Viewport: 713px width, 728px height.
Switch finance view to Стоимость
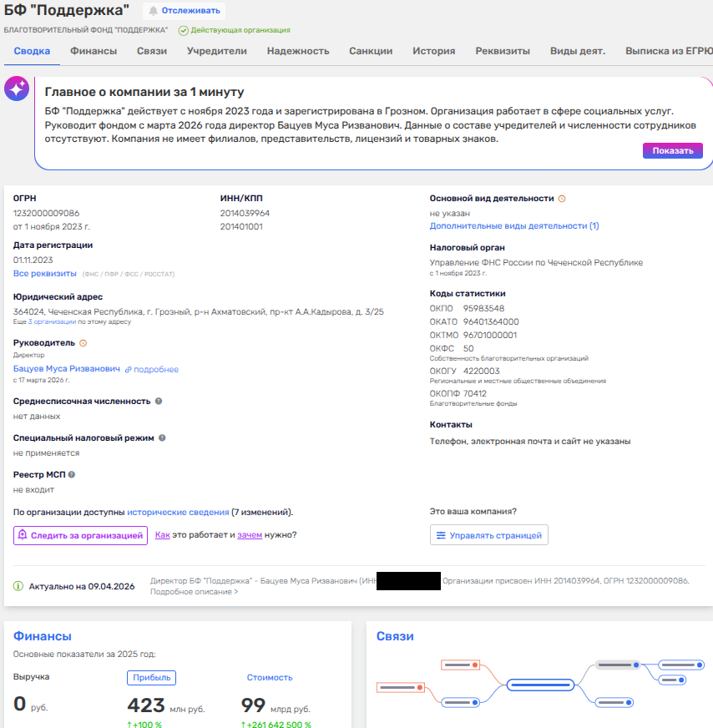click(270, 677)
